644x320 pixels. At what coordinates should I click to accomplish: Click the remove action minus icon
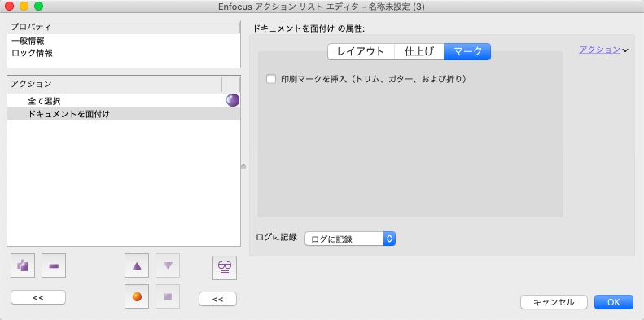coord(54,265)
